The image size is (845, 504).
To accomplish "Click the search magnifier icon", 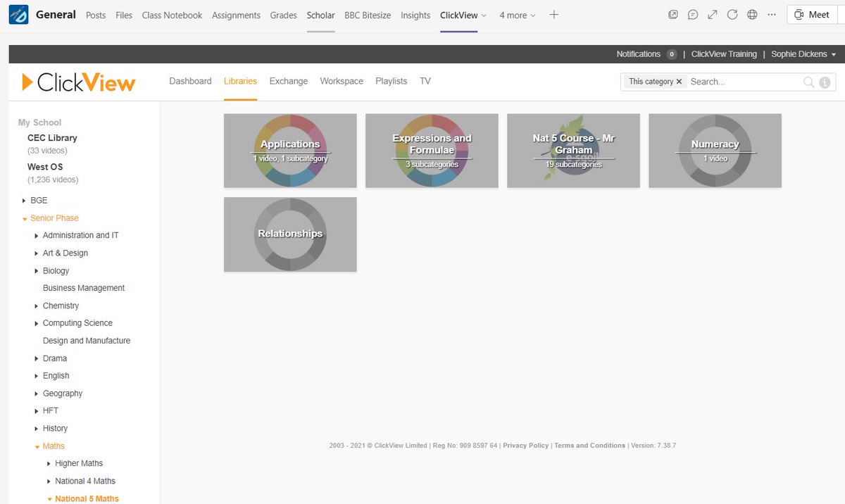I will click(809, 82).
